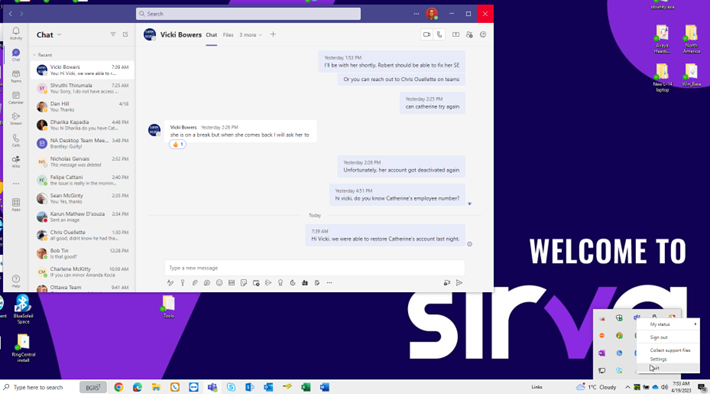Collapse the Recent chats section
This screenshot has height=394, width=710.
pyautogui.click(x=34, y=55)
